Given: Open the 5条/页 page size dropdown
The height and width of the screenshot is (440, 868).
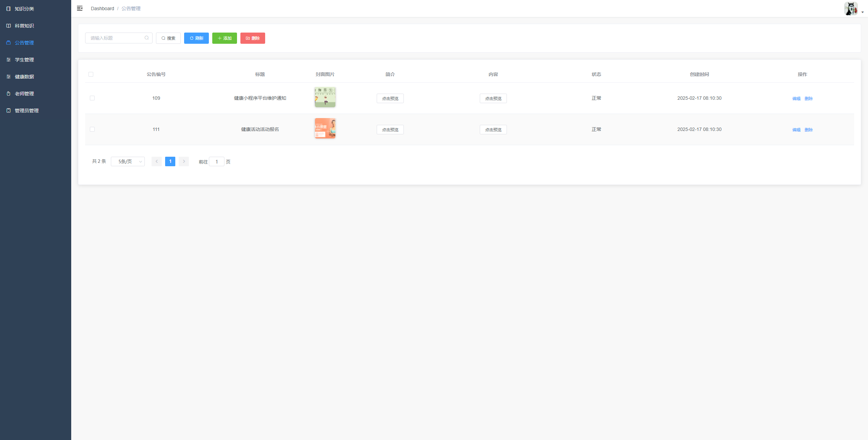Looking at the screenshot, I should [128, 161].
